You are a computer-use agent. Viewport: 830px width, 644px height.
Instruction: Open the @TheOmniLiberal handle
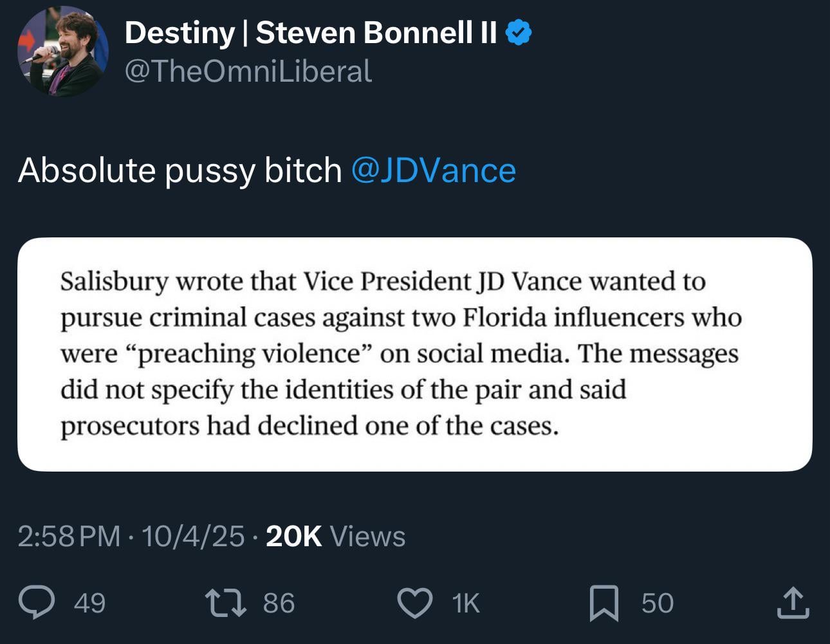point(248,71)
